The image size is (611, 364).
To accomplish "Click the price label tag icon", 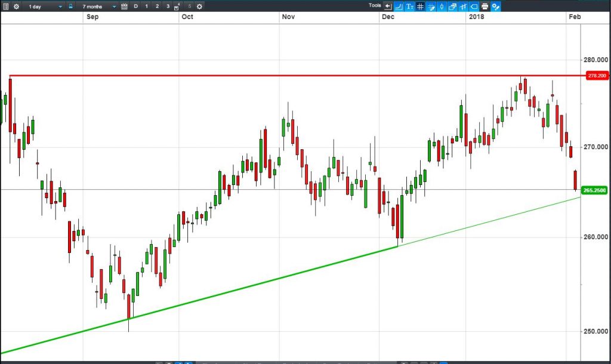I will click(x=474, y=6).
